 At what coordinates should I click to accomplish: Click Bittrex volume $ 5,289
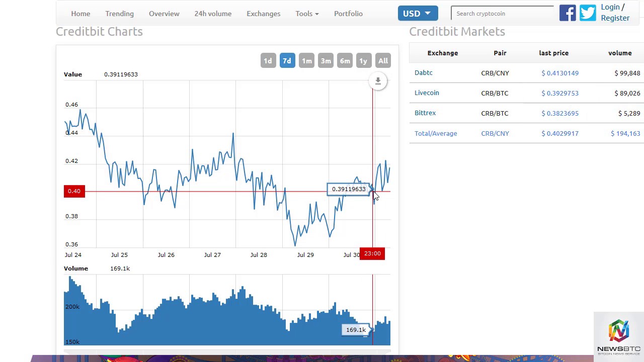[629, 113]
